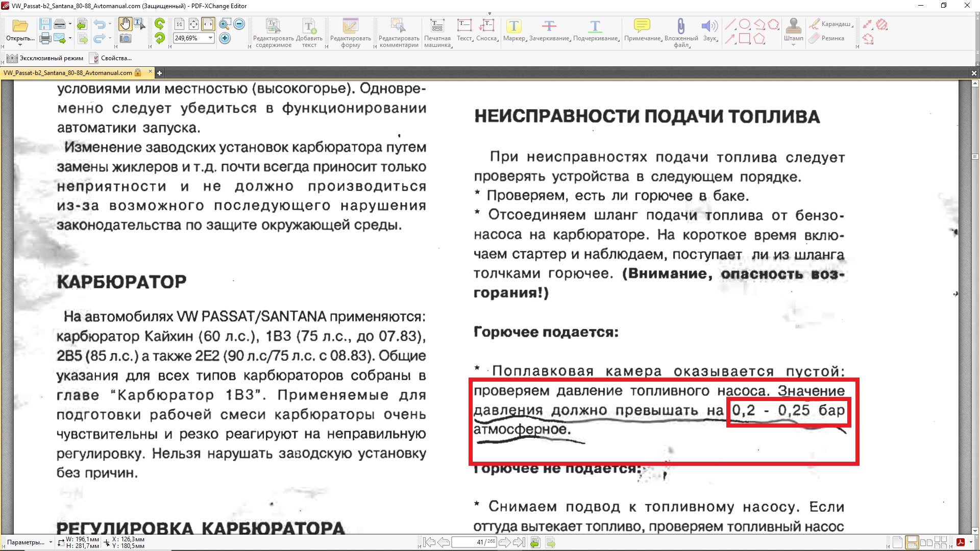Click the Snapshot camera tool
The height and width of the screenshot is (551, 980).
(x=125, y=38)
